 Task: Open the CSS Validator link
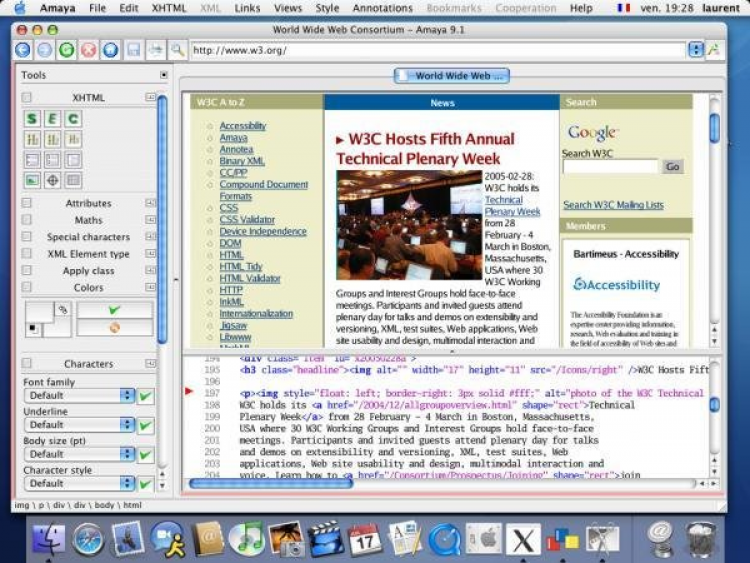(x=247, y=220)
